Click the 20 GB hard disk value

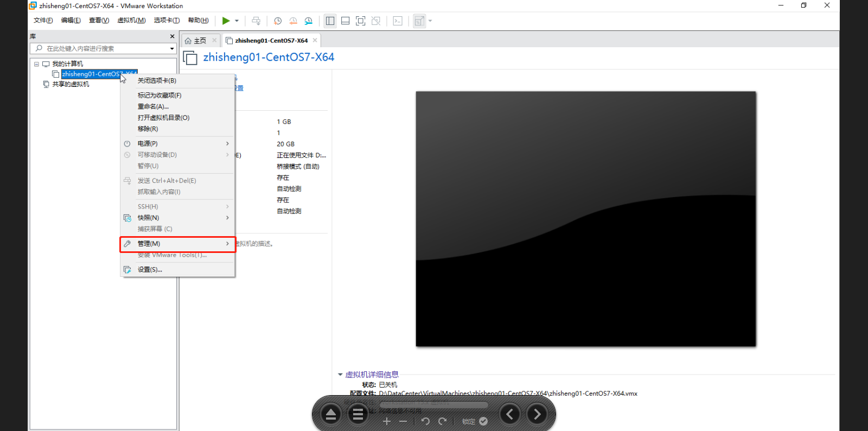pos(285,144)
